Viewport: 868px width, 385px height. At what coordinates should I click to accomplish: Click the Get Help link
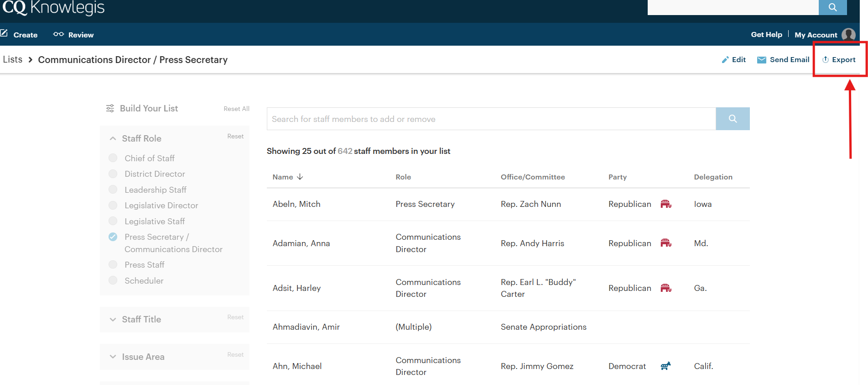pyautogui.click(x=766, y=35)
